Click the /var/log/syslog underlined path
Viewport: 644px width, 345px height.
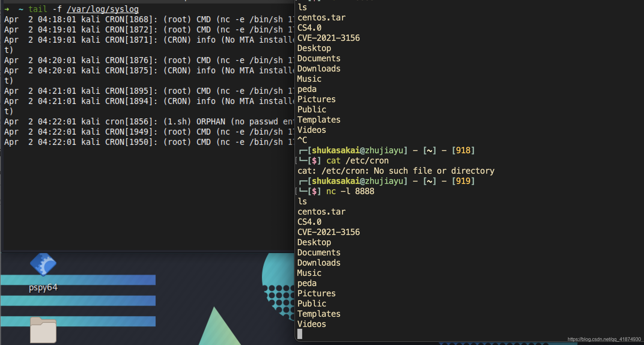[x=102, y=9]
